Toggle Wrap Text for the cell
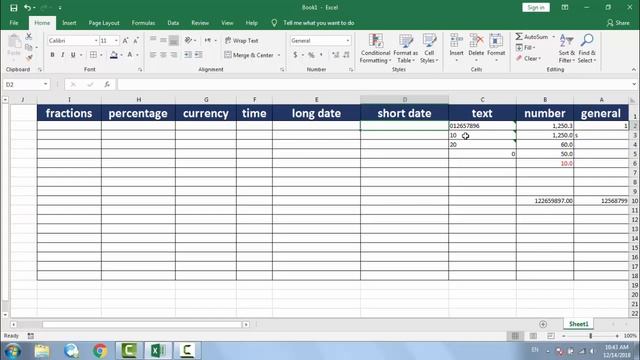Screen dimensions: 640x360 pos(242,40)
